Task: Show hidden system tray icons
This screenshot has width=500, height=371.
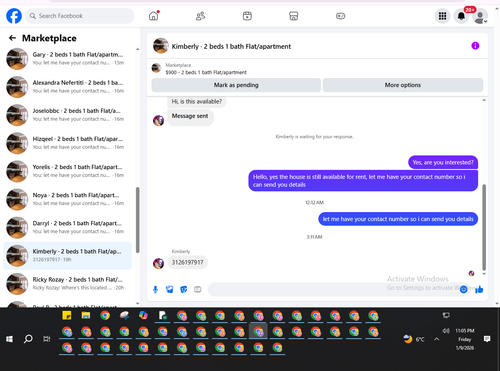Action: pyautogui.click(x=437, y=339)
